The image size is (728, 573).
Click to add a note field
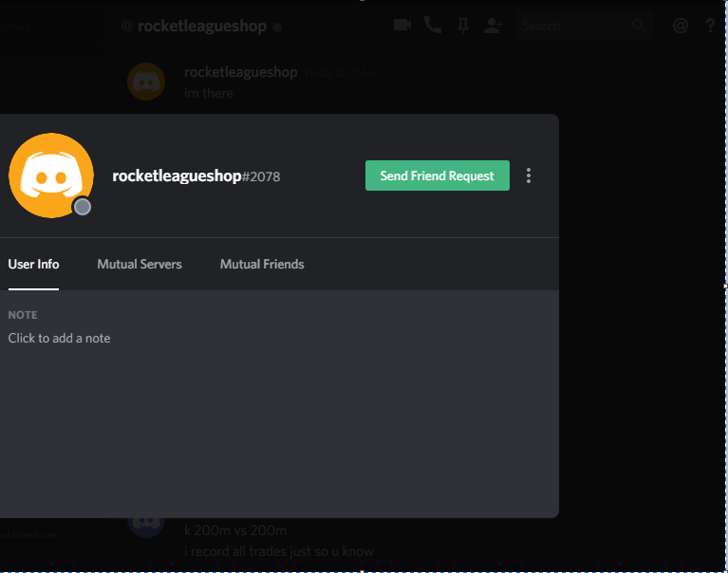click(x=59, y=338)
